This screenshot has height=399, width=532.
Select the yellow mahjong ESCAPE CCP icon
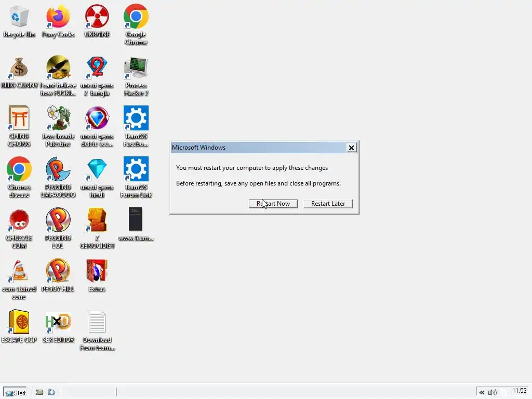[19, 322]
